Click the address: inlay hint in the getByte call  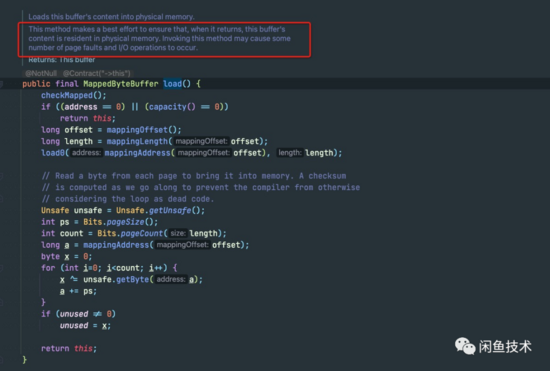click(171, 279)
